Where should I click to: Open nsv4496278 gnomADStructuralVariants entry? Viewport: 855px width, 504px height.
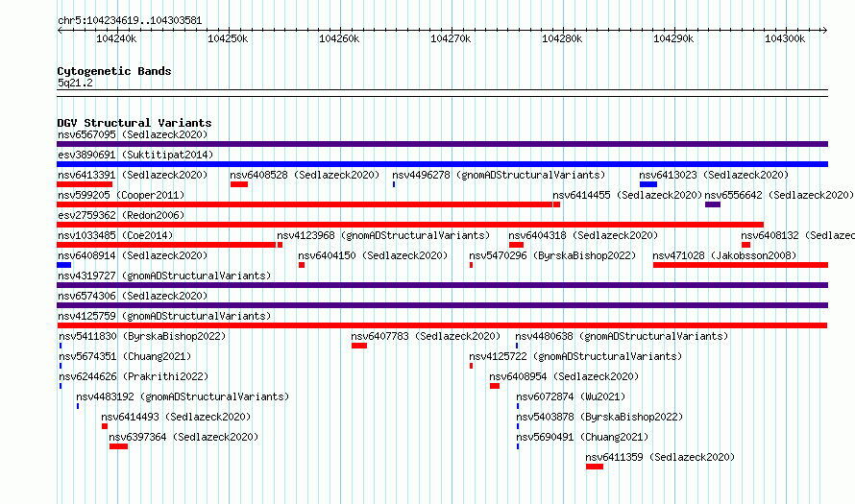pyautogui.click(x=499, y=175)
